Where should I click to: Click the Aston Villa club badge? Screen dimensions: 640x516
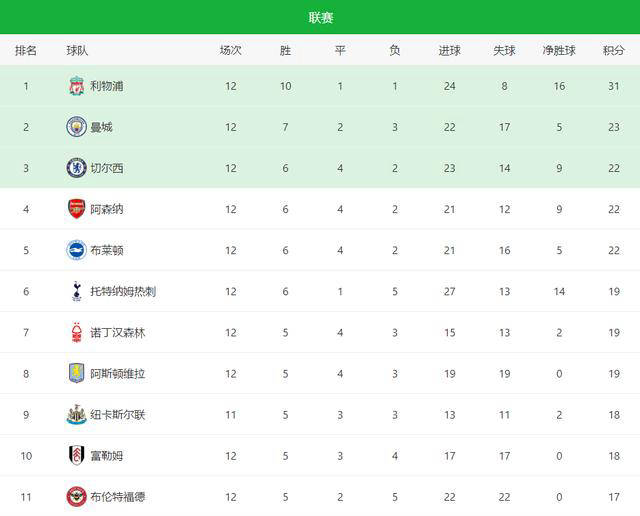point(76,373)
